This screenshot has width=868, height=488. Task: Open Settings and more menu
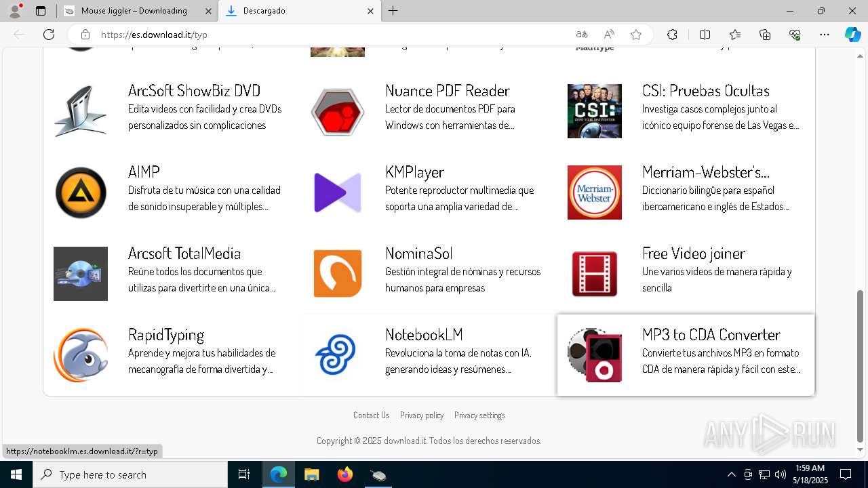coord(825,35)
